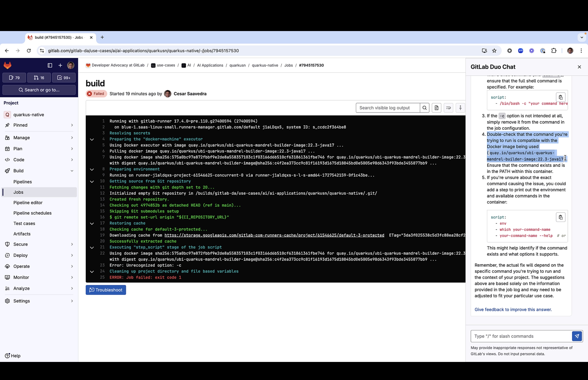This screenshot has width=588, height=380.
Task: Click the Troubleshoot button
Action: coord(106,290)
